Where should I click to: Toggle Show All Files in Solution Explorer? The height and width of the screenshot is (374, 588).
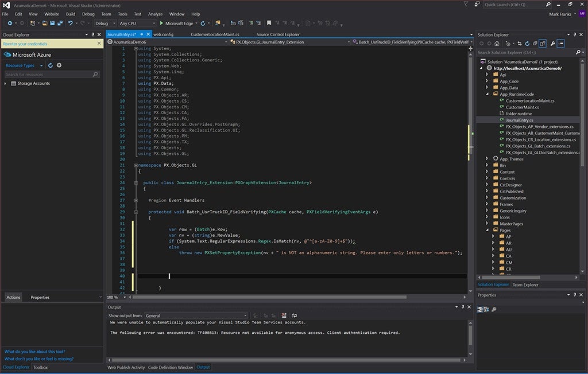[x=543, y=44]
